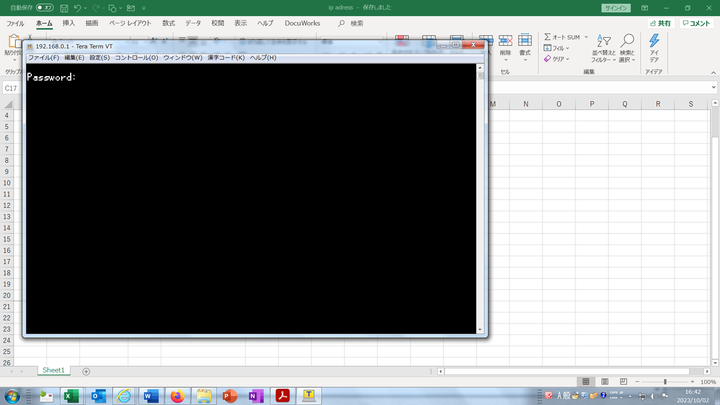Select the Sheet1 tab
This screenshot has height=405, width=720.
click(53, 371)
